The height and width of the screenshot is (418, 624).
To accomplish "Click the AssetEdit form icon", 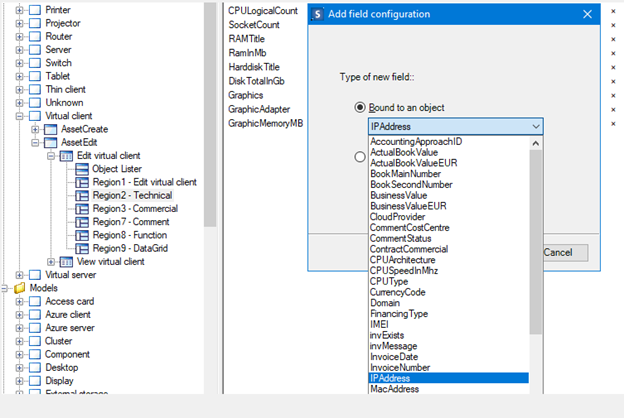I will 51,143.
